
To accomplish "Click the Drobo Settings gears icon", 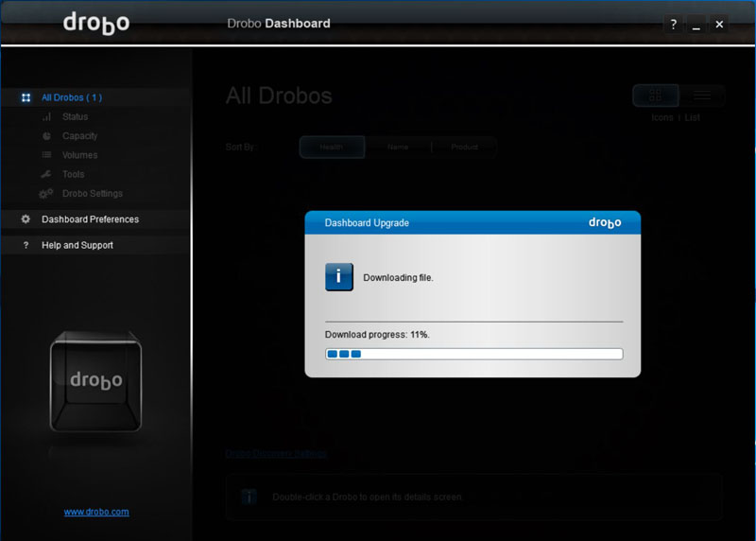I will [x=45, y=194].
